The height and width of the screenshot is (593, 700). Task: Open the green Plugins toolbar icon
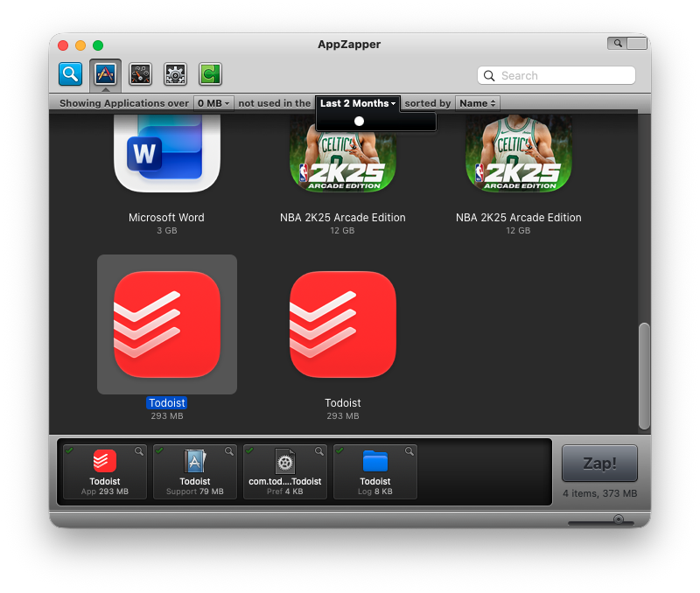tap(210, 73)
